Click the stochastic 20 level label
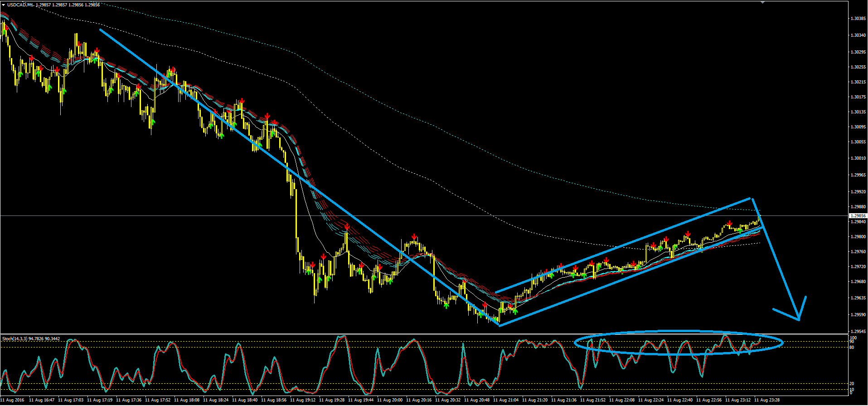 (852, 384)
